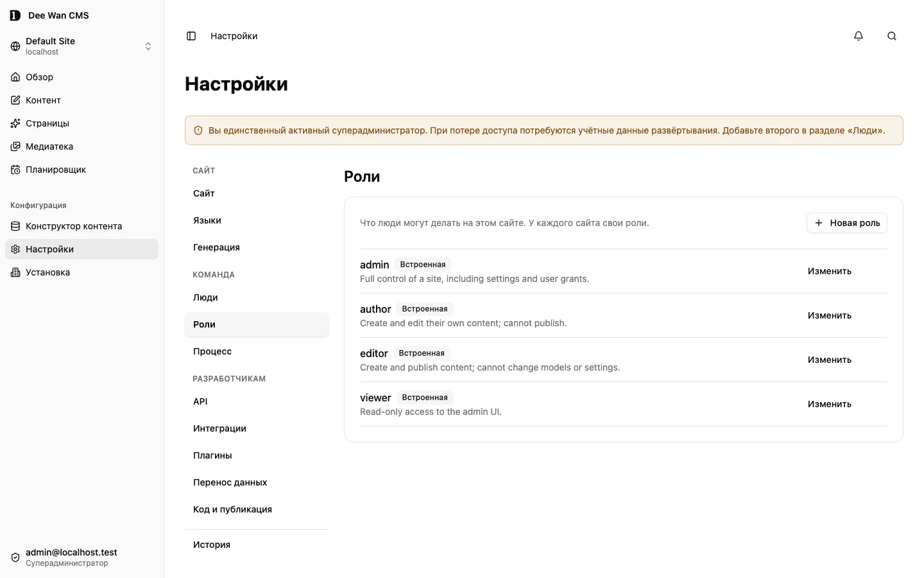Screen dimensions: 924x578
Task: Open Медиатека images icon item
Action: 15,146
